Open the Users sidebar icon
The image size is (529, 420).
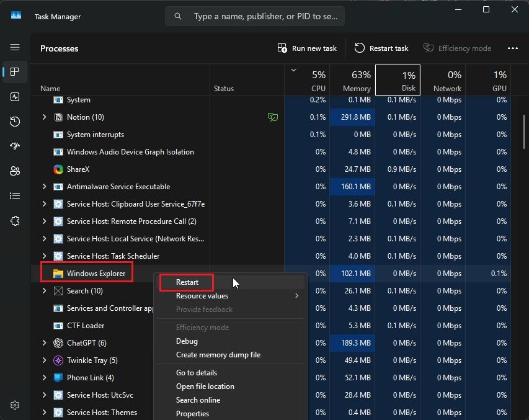pos(15,171)
